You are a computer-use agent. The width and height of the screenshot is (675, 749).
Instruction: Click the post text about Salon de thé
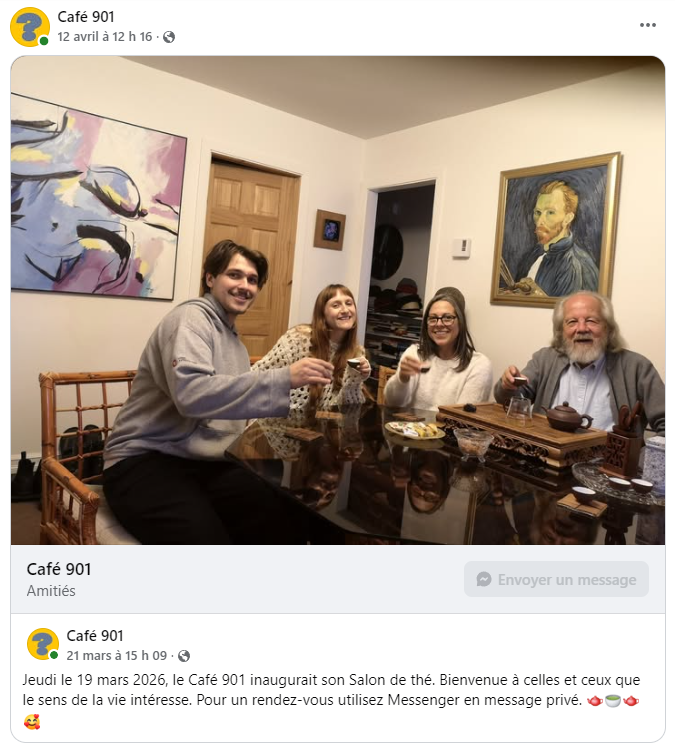pyautogui.click(x=331, y=690)
